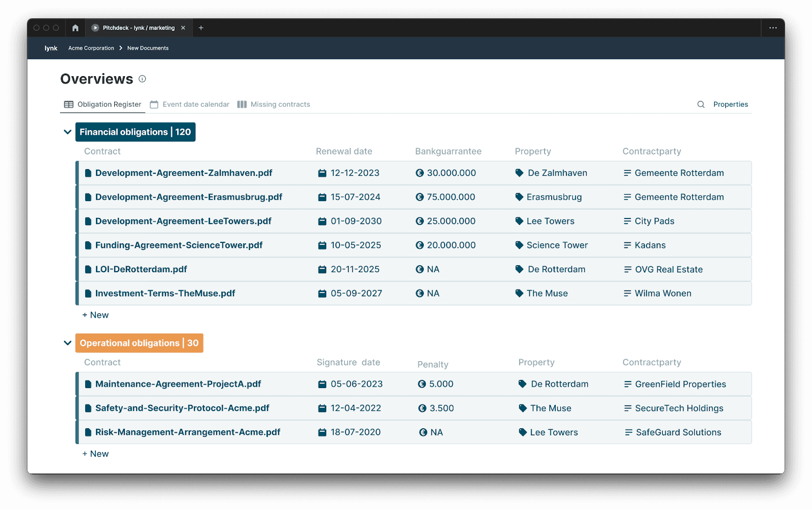Click calendar icon beside 12-12-2023
812x510 pixels.
click(x=322, y=173)
